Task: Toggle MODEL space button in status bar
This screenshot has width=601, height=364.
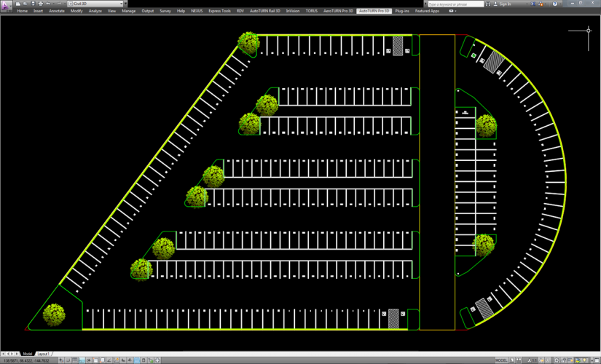Action: point(501,360)
